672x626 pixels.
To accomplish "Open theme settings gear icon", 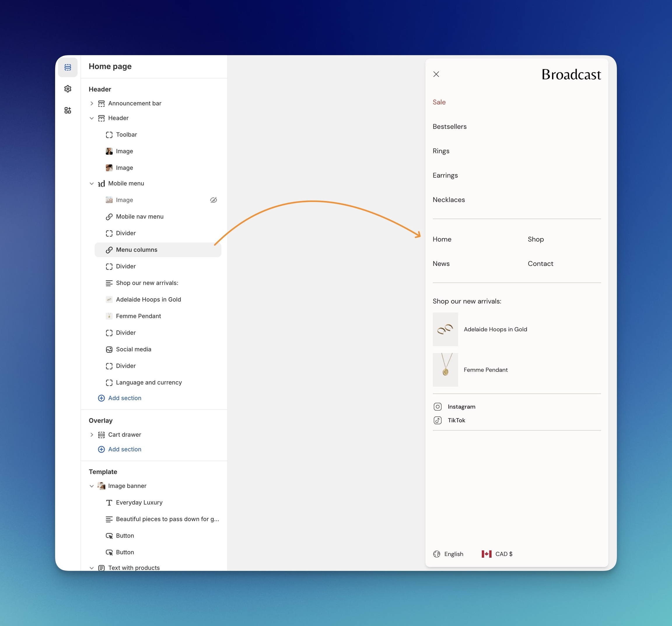I will click(68, 89).
